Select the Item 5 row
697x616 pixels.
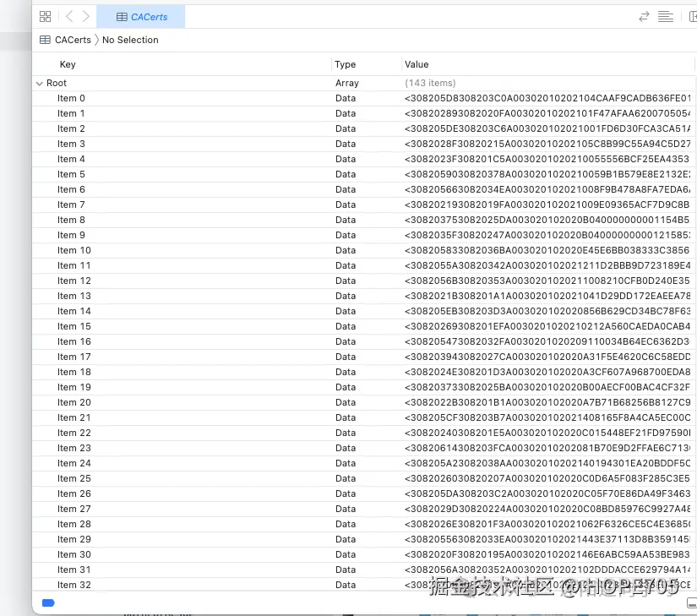(363, 174)
